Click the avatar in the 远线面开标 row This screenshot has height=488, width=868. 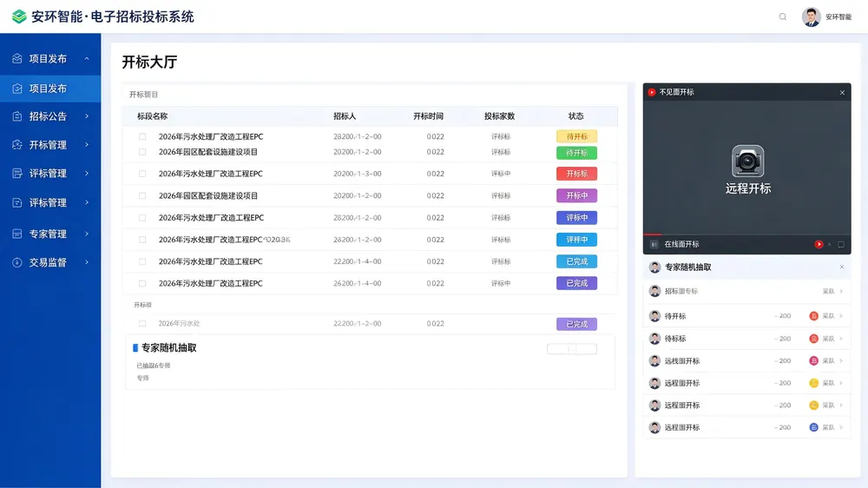[654, 361]
